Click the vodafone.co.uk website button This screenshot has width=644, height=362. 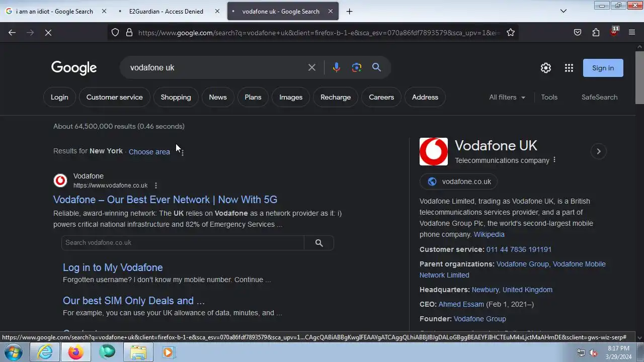(458, 182)
